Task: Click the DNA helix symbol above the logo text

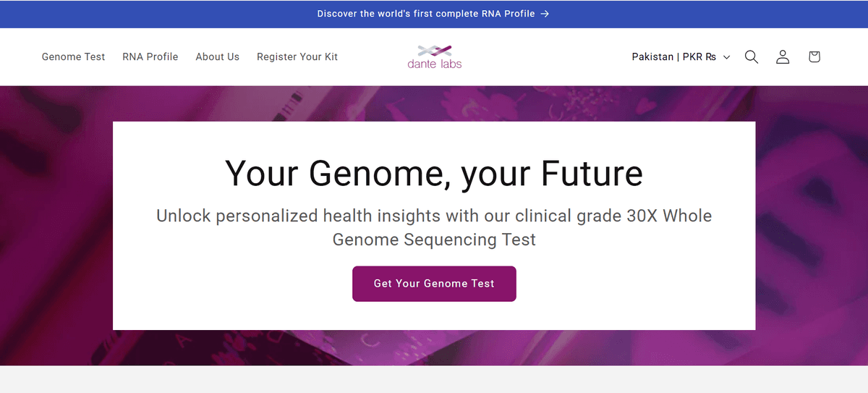Action: click(x=434, y=50)
